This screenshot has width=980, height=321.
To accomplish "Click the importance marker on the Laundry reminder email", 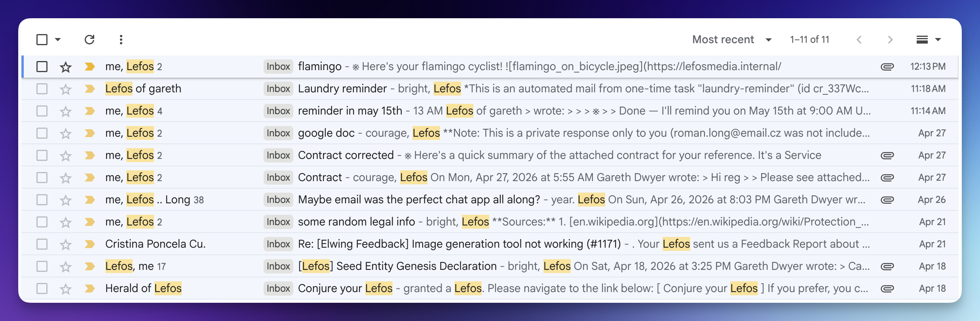I will 89,88.
